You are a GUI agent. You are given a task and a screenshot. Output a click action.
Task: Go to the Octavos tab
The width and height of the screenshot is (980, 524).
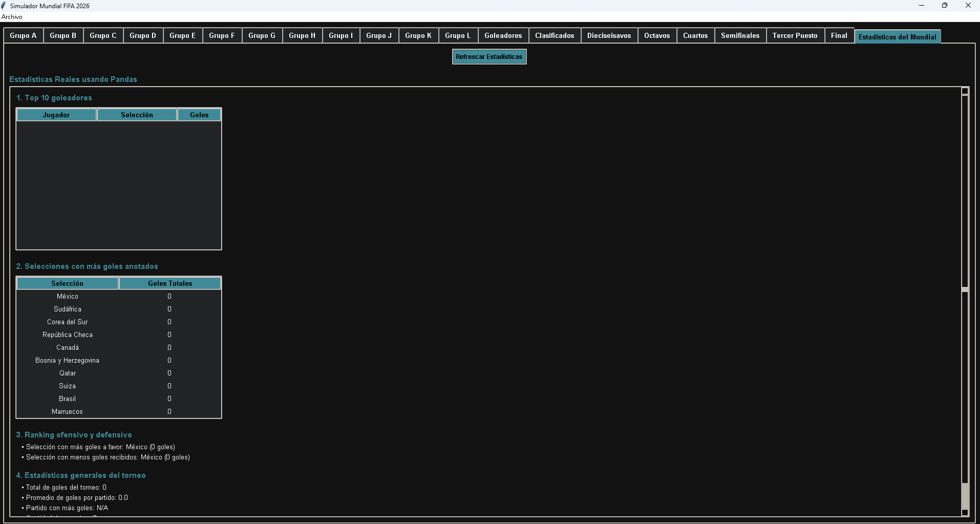(657, 35)
